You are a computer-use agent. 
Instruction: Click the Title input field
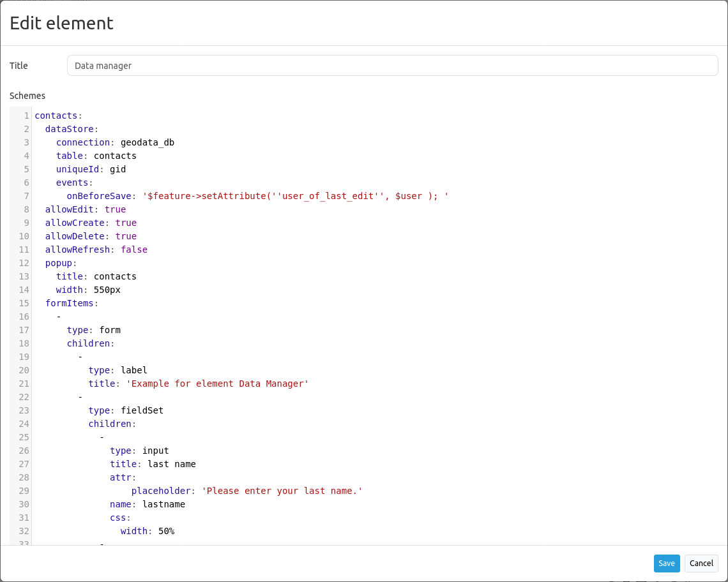tap(392, 66)
